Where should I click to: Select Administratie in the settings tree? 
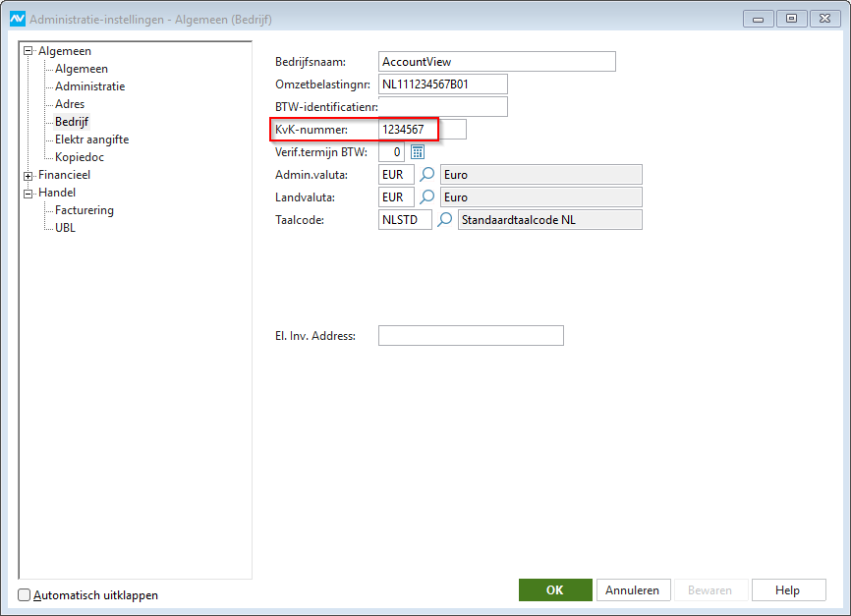click(x=89, y=86)
